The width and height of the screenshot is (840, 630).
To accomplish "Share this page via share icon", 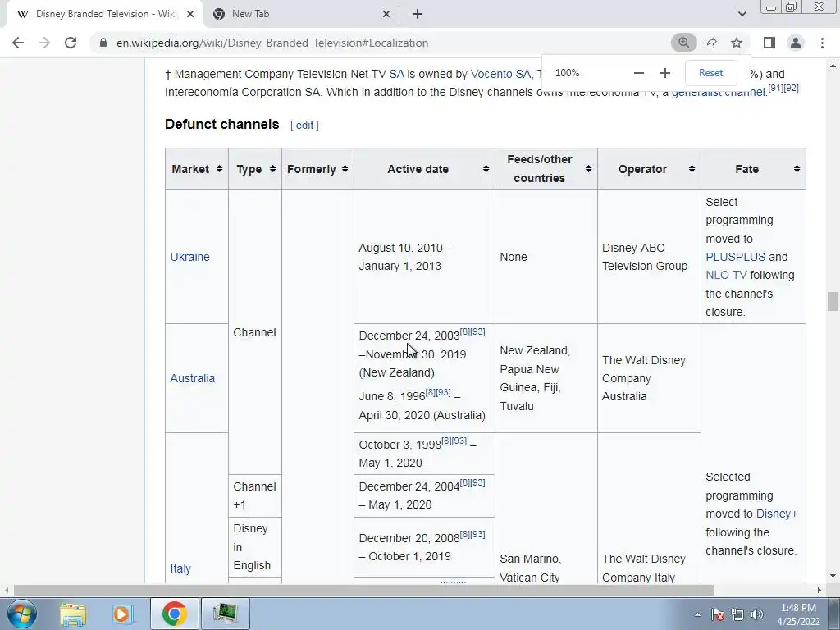I will point(710,43).
